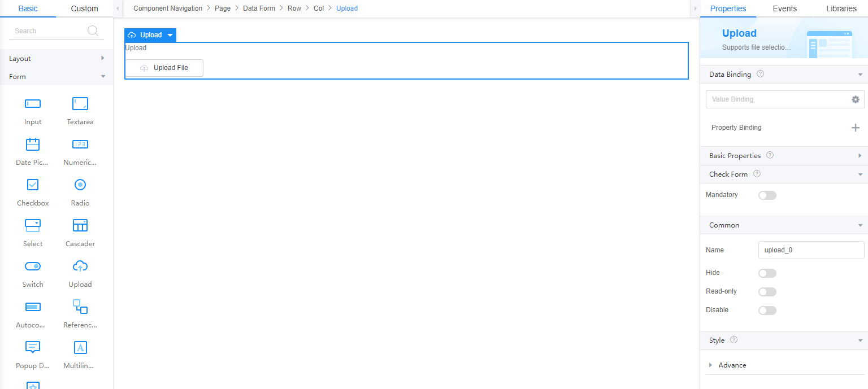
Task: Toggle the Mandatory switch
Action: [x=767, y=195]
